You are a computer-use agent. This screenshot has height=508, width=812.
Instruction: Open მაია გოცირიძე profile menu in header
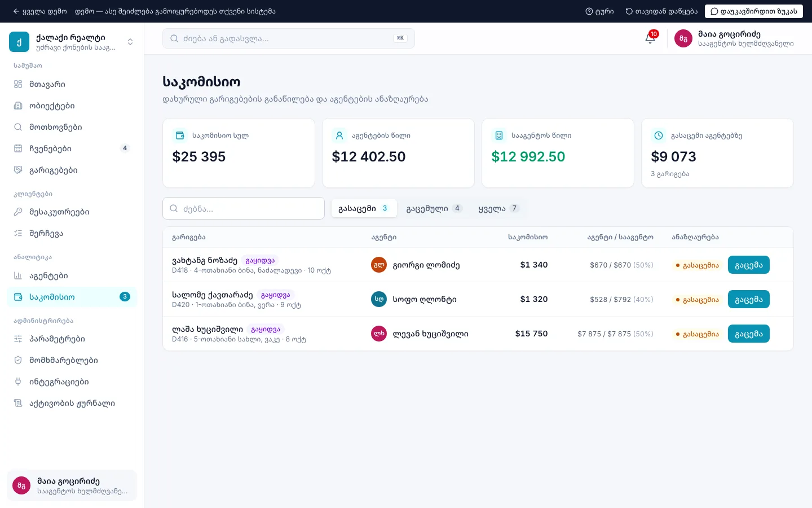click(734, 38)
